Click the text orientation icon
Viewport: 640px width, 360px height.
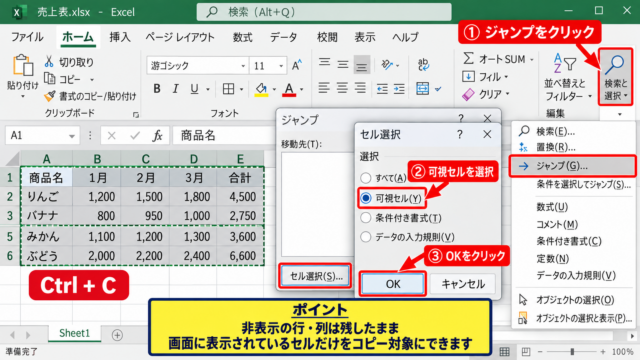click(x=386, y=64)
